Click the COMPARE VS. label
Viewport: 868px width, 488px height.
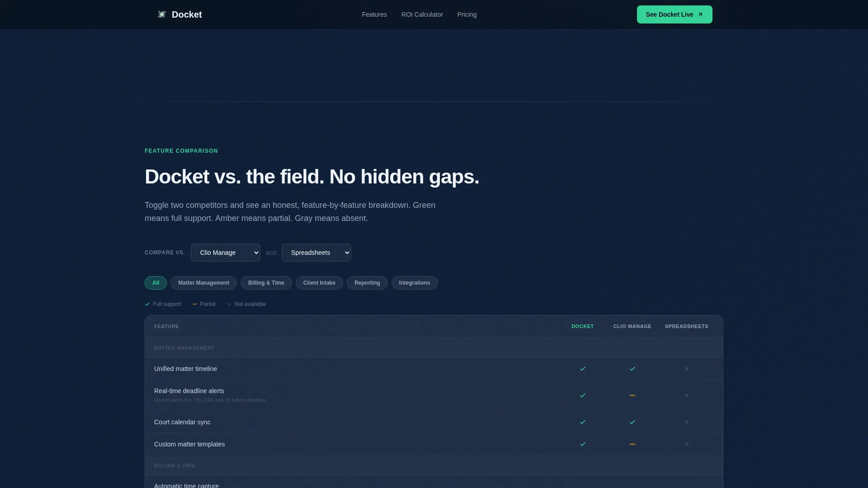point(165,253)
